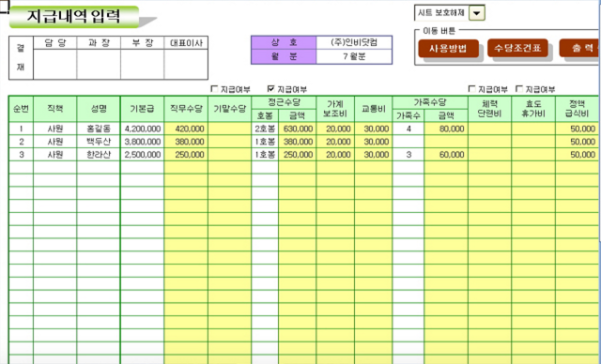Select the 630,000 정근수당 amount cell
Viewport: 601px width, 364px height.
298,129
